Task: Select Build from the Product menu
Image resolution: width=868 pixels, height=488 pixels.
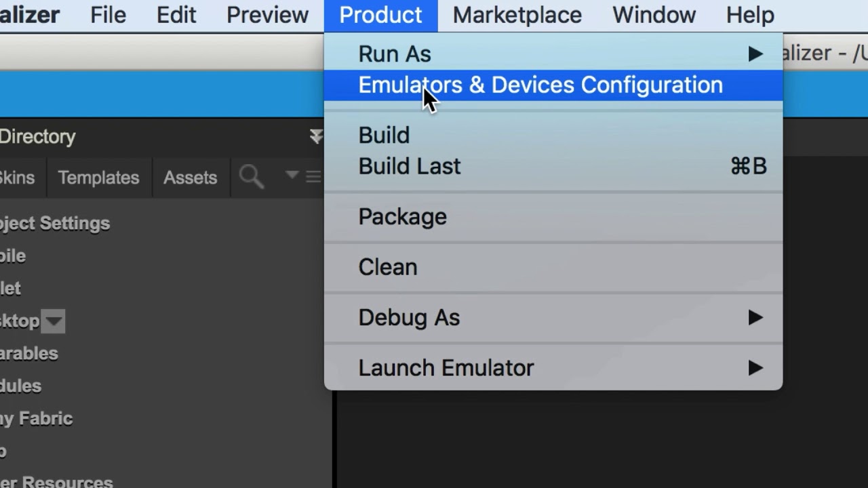Action: click(384, 136)
